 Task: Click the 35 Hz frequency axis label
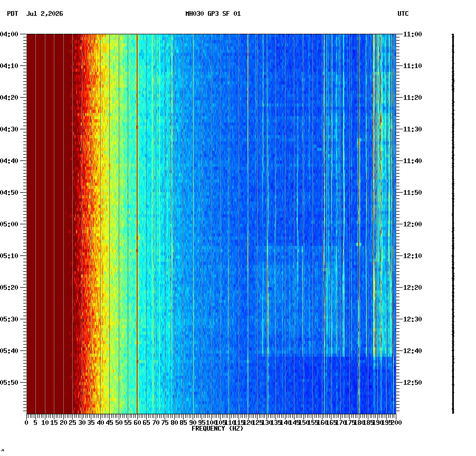(x=91, y=423)
